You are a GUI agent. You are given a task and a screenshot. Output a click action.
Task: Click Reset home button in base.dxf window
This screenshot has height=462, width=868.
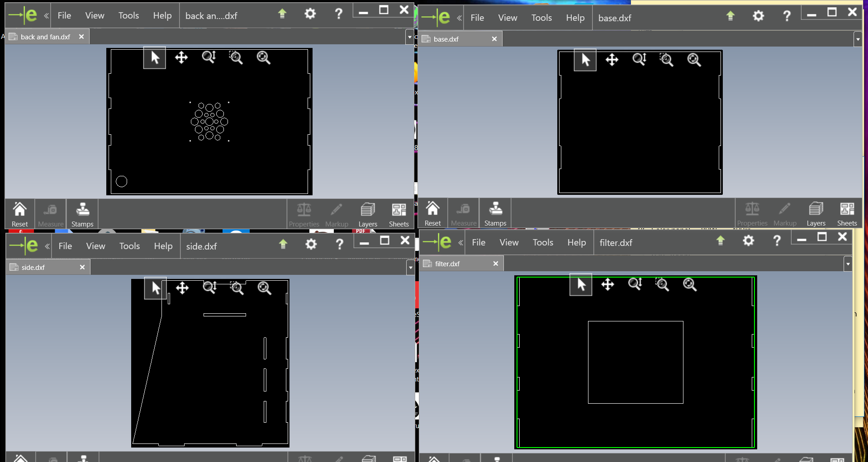tap(433, 214)
